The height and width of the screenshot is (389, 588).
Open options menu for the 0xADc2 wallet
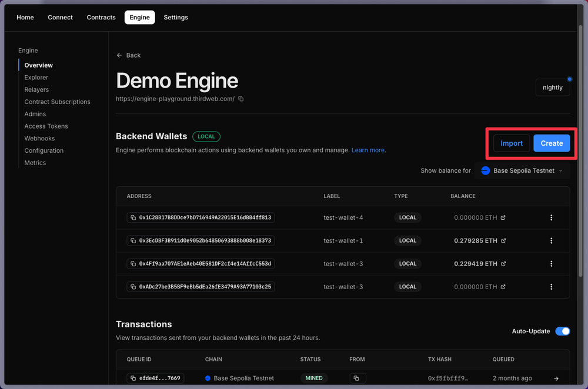click(x=551, y=287)
